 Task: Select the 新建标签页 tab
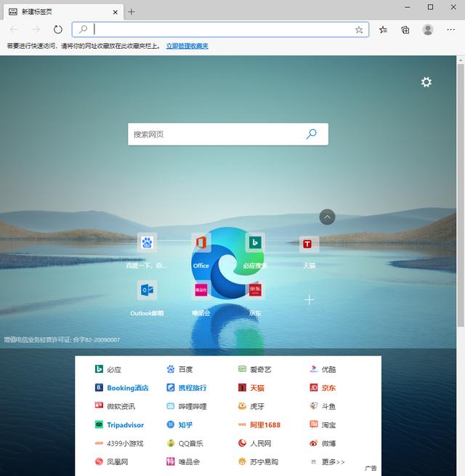tap(63, 12)
